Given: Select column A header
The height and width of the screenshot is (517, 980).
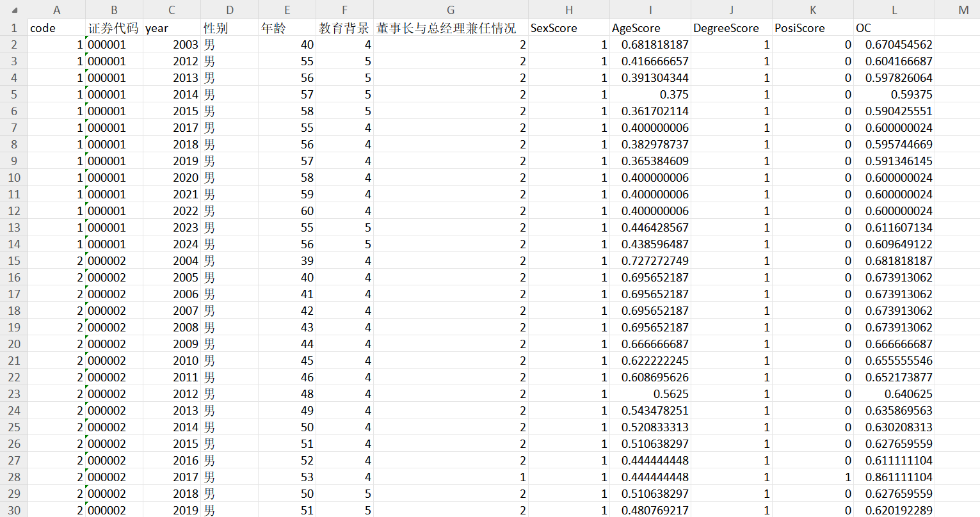Looking at the screenshot, I should pos(56,10).
